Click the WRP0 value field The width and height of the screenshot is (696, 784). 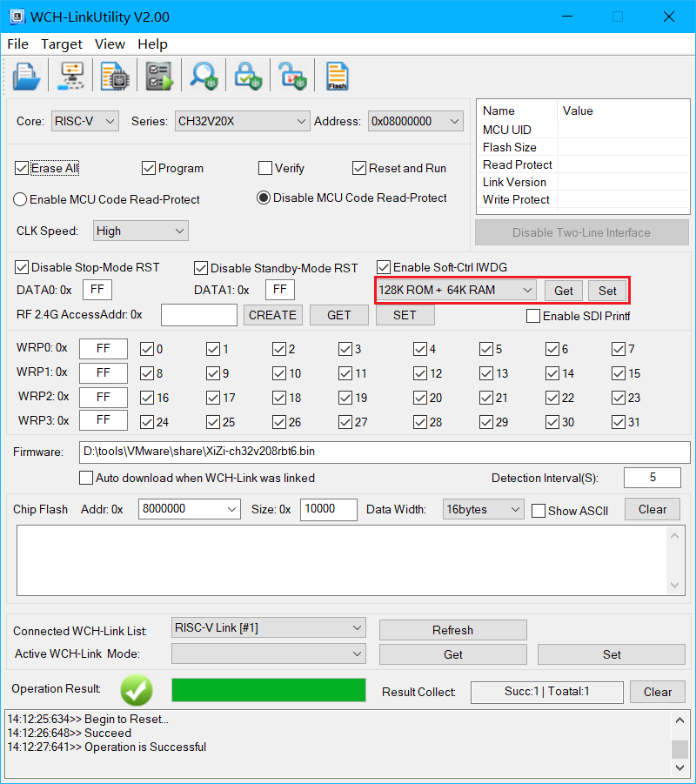coord(104,349)
